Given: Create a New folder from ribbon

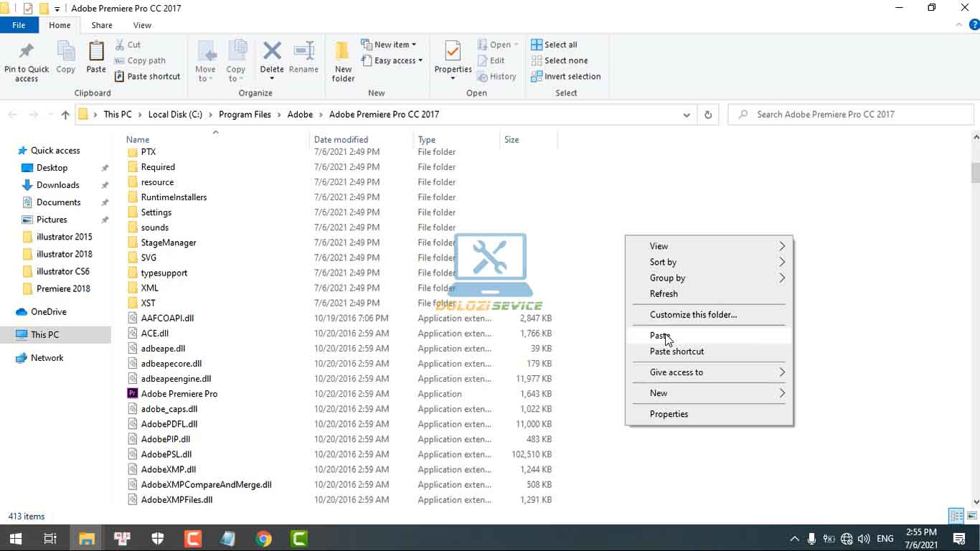Looking at the screenshot, I should tap(343, 60).
